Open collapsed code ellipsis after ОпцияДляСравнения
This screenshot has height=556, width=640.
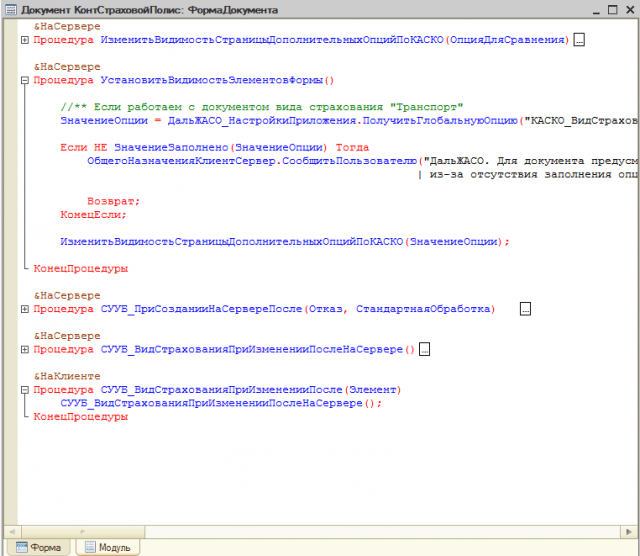click(579, 40)
